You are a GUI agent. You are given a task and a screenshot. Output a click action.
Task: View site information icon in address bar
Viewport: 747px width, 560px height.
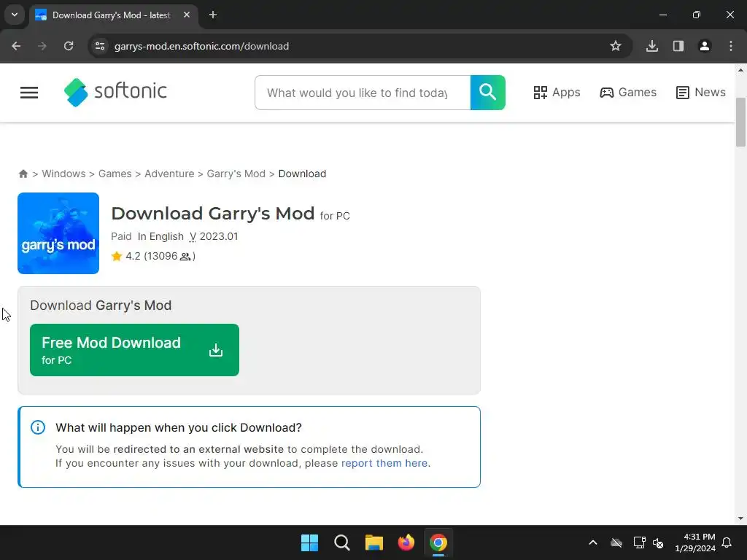pyautogui.click(x=100, y=46)
